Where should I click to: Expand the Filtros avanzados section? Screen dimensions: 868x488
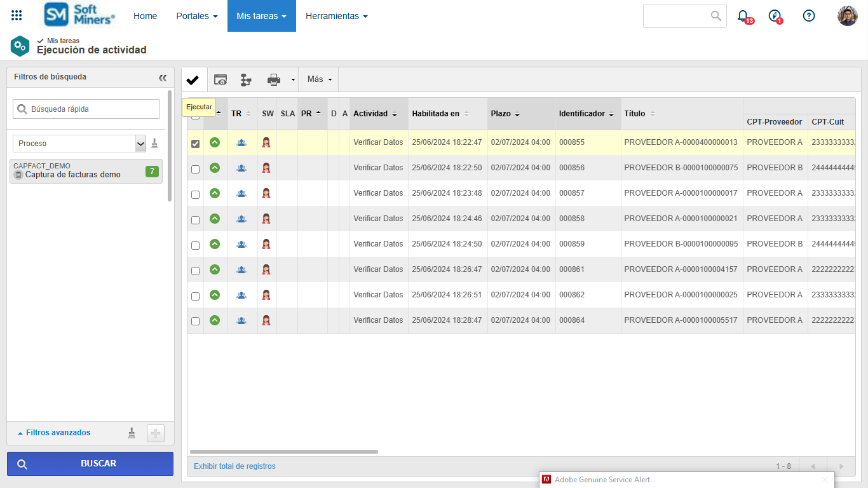tap(54, 433)
